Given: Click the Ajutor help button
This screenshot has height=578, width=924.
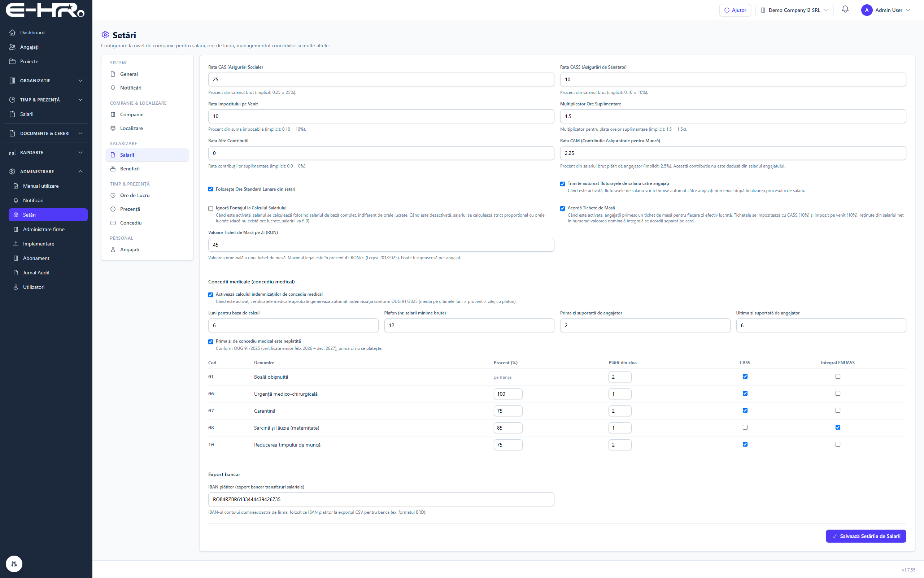Looking at the screenshot, I should point(735,10).
